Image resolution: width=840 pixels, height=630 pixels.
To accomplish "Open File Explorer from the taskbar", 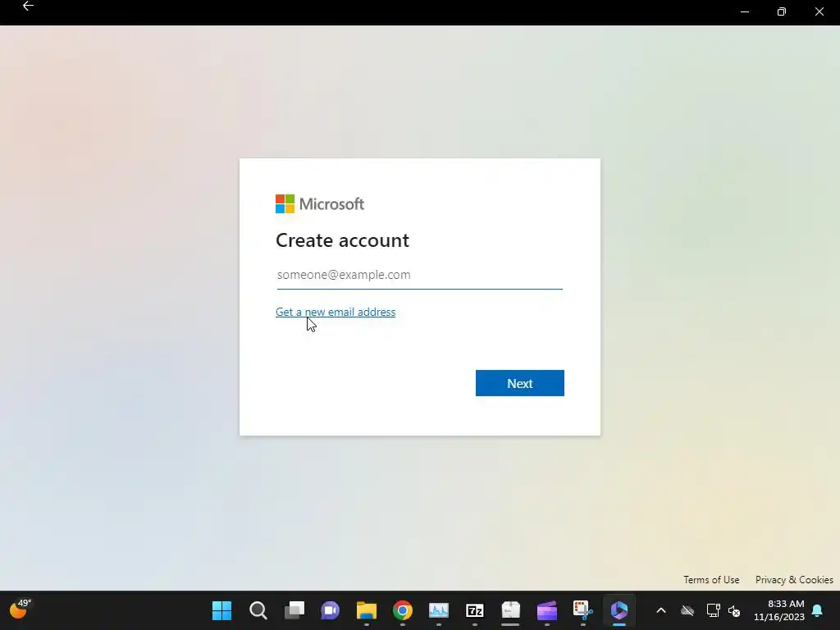I will point(367,610).
